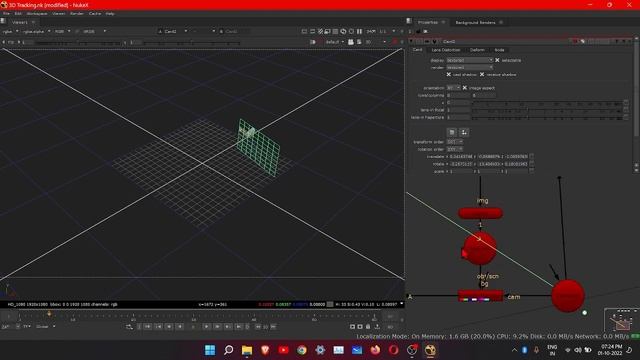Click the go to last frame button

click(x=239, y=327)
